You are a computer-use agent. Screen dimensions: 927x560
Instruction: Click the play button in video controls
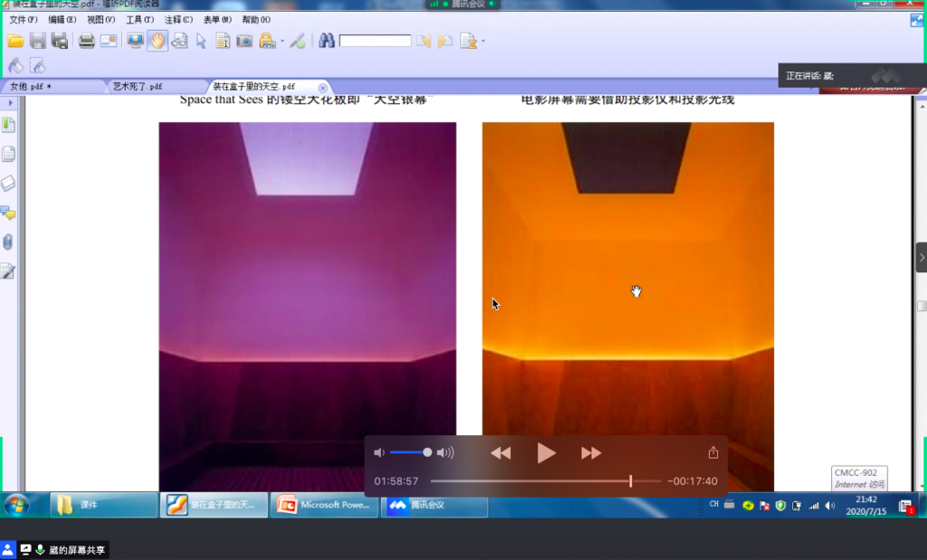click(546, 453)
